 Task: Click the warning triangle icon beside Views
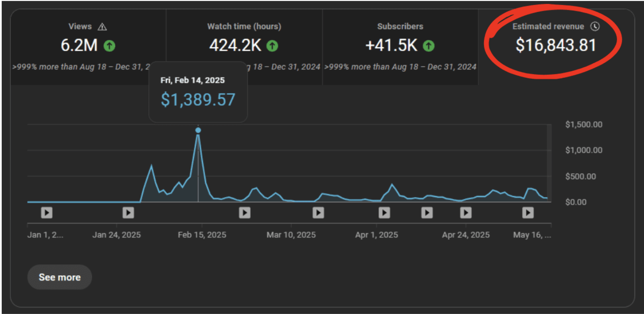(x=102, y=27)
